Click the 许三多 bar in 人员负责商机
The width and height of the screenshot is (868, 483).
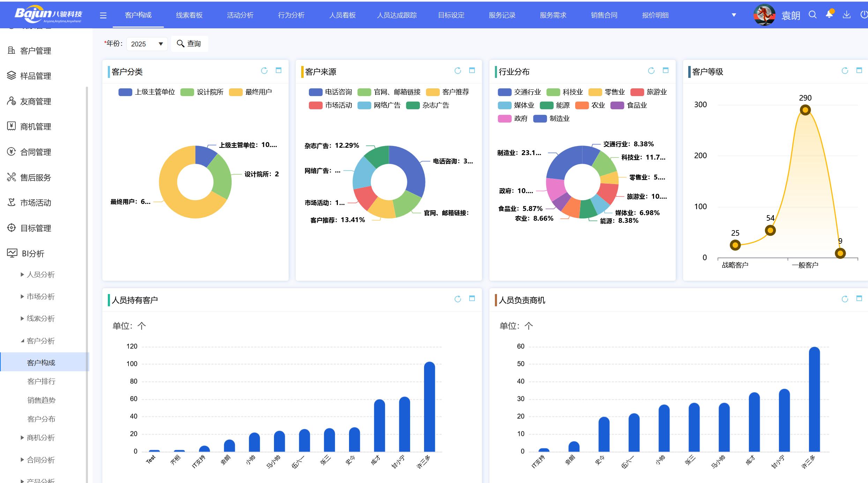tap(814, 400)
